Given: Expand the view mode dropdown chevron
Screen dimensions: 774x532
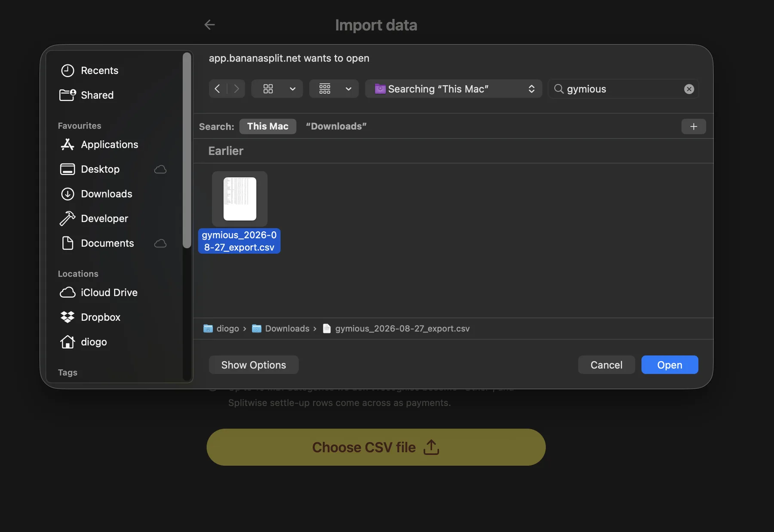Looking at the screenshot, I should pos(292,89).
